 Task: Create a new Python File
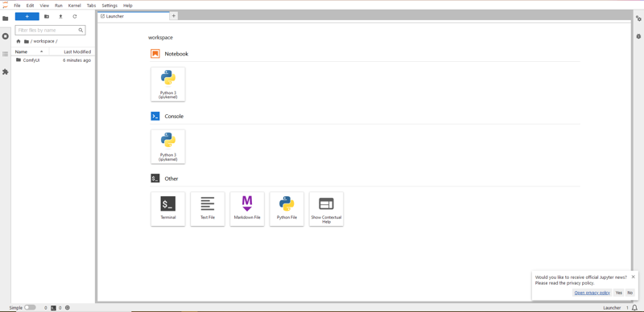pos(287,209)
